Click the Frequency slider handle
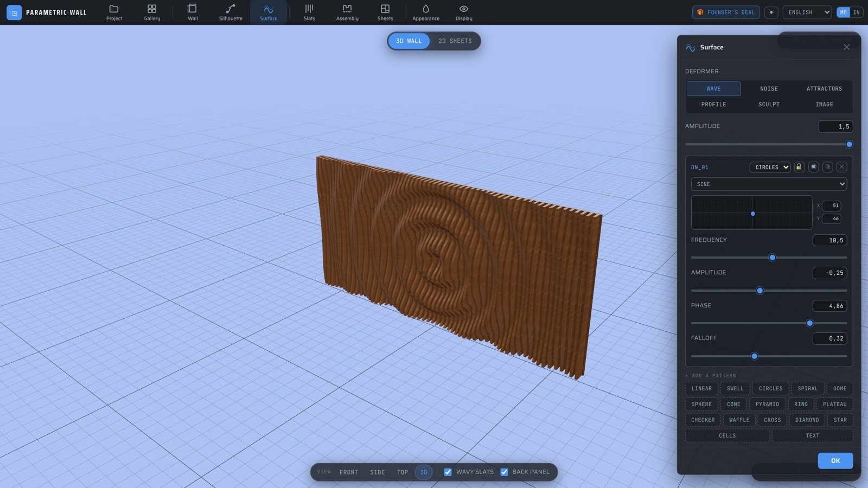This screenshot has height=488, width=868. pyautogui.click(x=772, y=258)
